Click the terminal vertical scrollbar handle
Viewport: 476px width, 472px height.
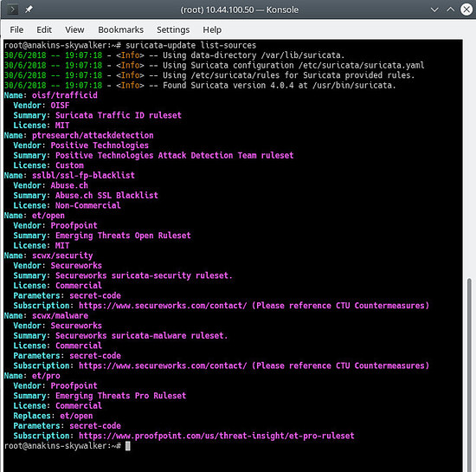coord(469,374)
